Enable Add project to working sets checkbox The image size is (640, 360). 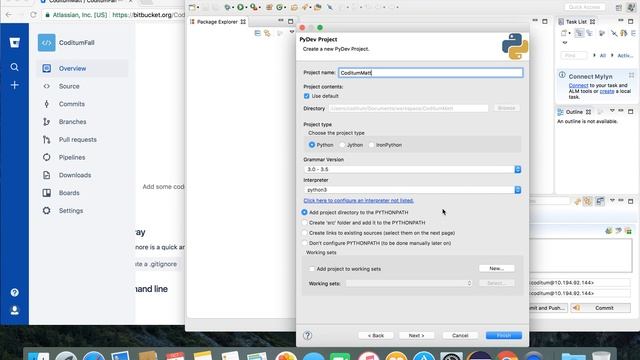[x=312, y=269]
